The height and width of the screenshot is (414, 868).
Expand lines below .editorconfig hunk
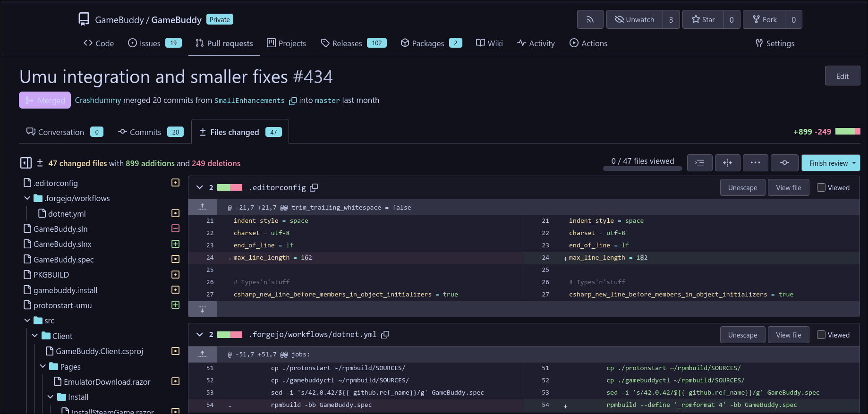click(x=203, y=309)
